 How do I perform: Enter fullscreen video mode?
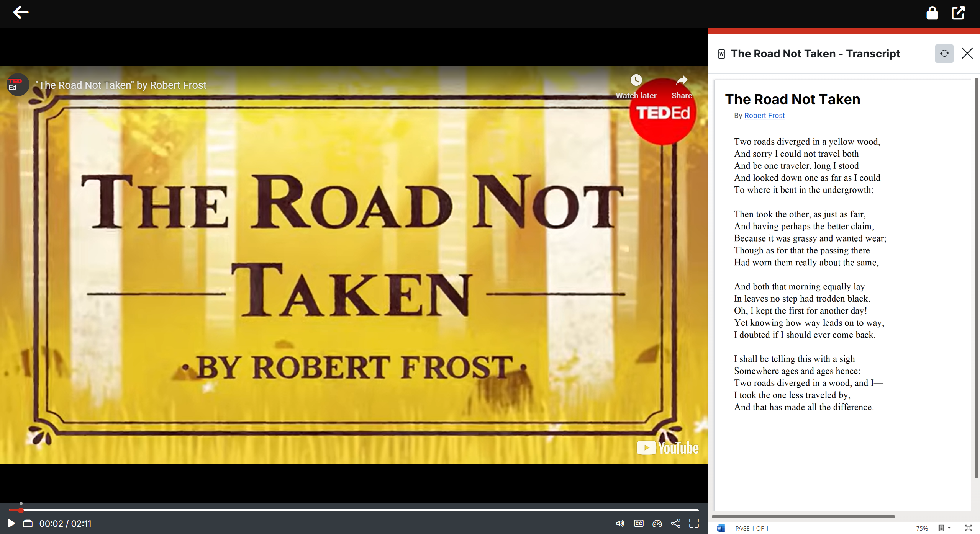pos(694,523)
